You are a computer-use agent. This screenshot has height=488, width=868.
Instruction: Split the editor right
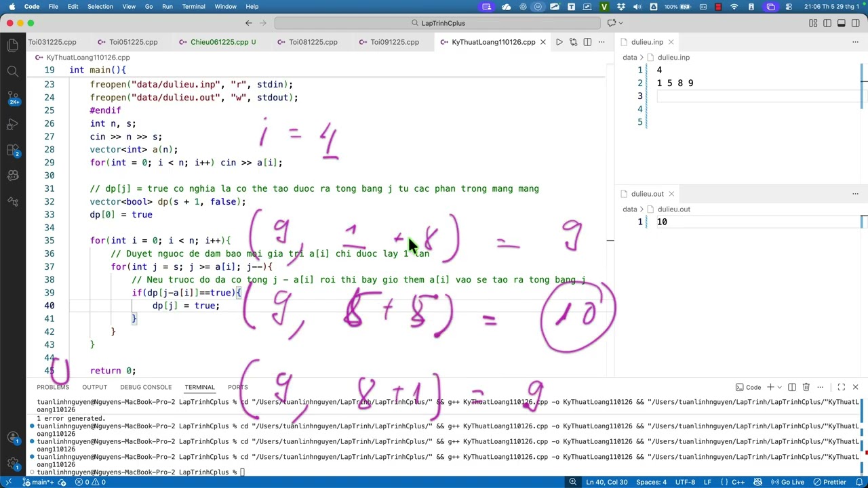click(587, 42)
